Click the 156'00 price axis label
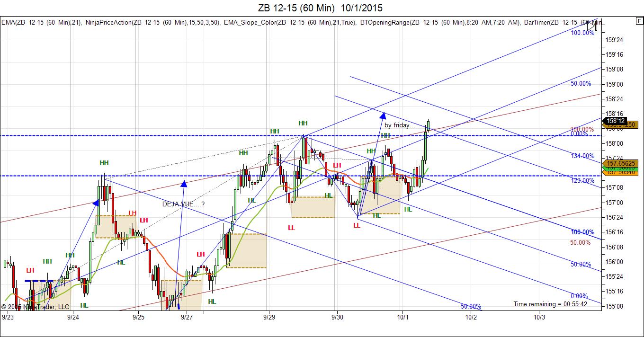 click(615, 262)
